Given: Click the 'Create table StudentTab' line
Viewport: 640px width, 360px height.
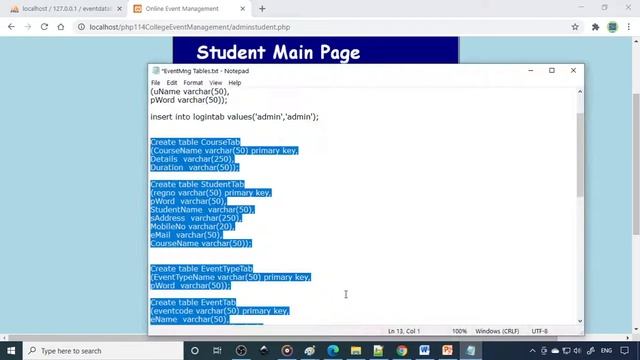Looking at the screenshot, I should click(x=197, y=184).
